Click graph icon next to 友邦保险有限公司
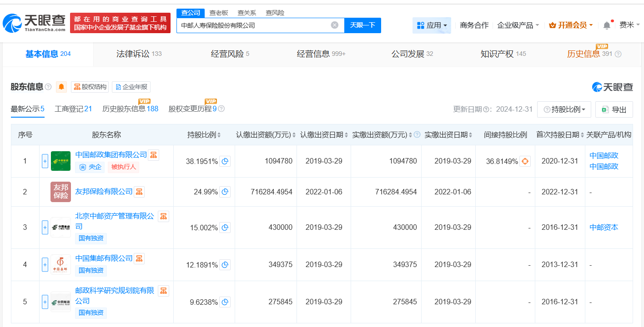Screen dimensions: 644x327 coord(139,192)
